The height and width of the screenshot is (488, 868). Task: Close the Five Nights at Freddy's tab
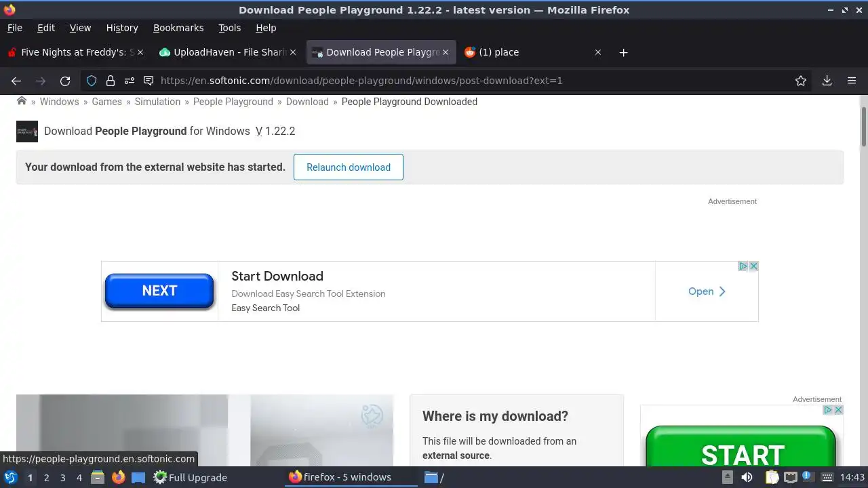pos(140,52)
